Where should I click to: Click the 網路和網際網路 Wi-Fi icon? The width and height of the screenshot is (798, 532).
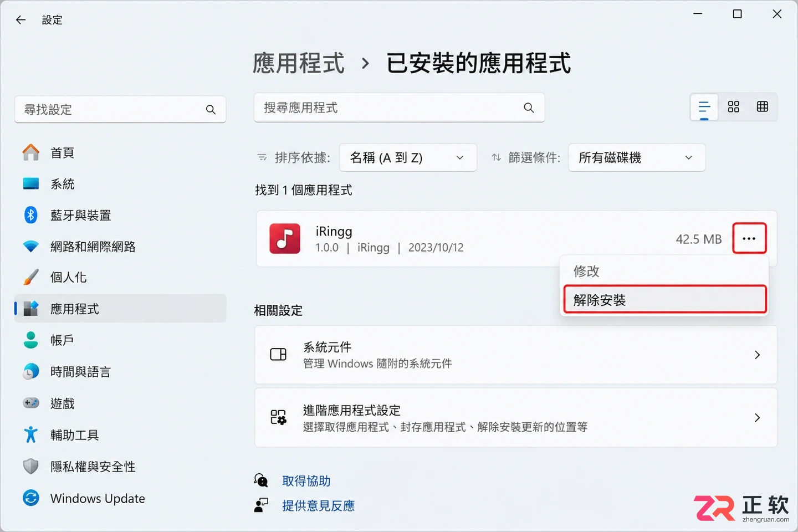pyautogui.click(x=31, y=246)
